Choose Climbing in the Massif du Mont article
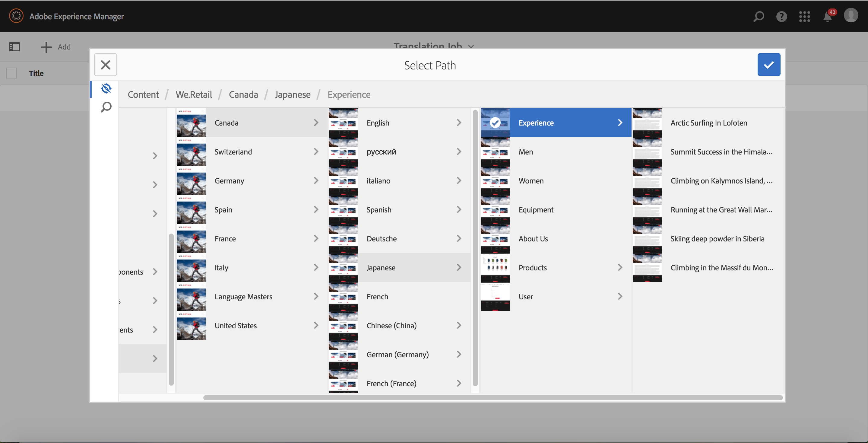Screen dimensions: 868x443 708,267
